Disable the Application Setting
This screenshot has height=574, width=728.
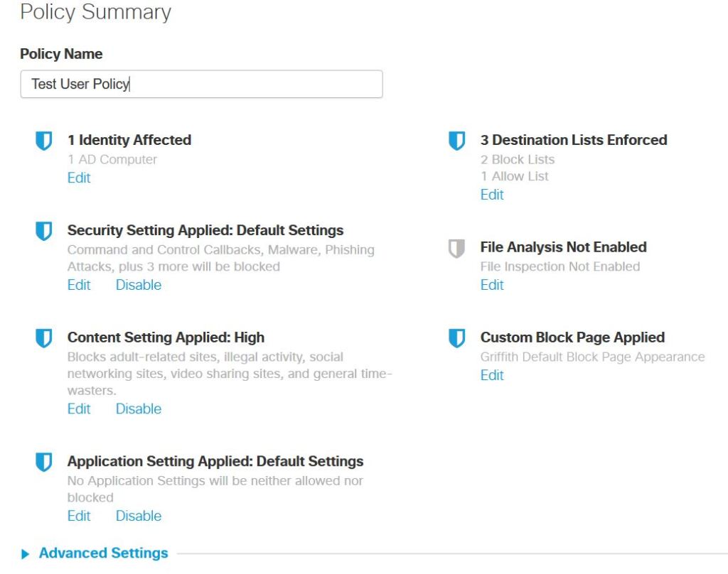[139, 516]
